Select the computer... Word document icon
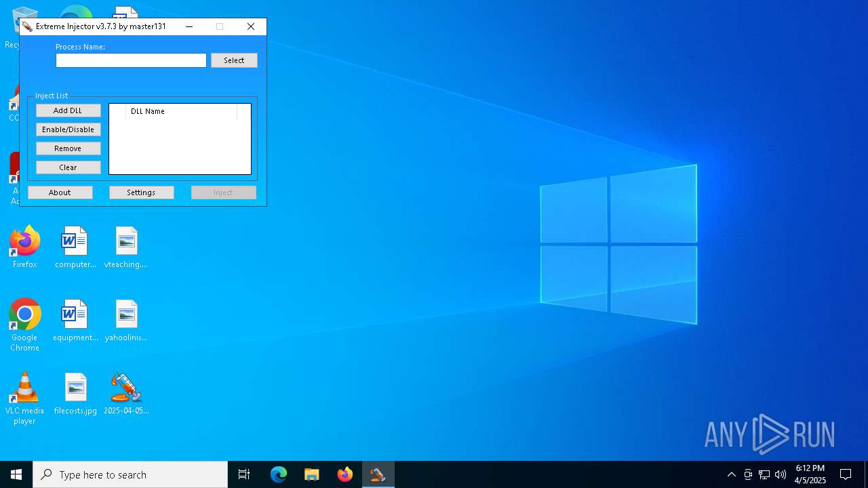 click(75, 247)
